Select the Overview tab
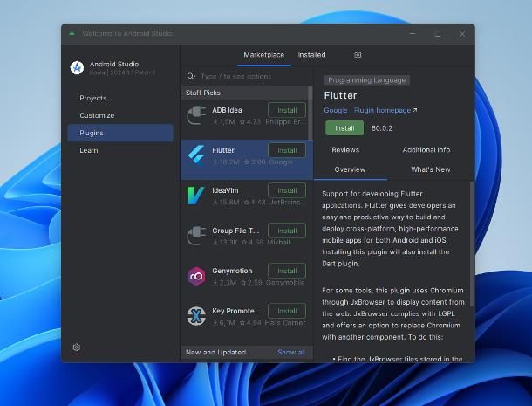 click(350, 169)
